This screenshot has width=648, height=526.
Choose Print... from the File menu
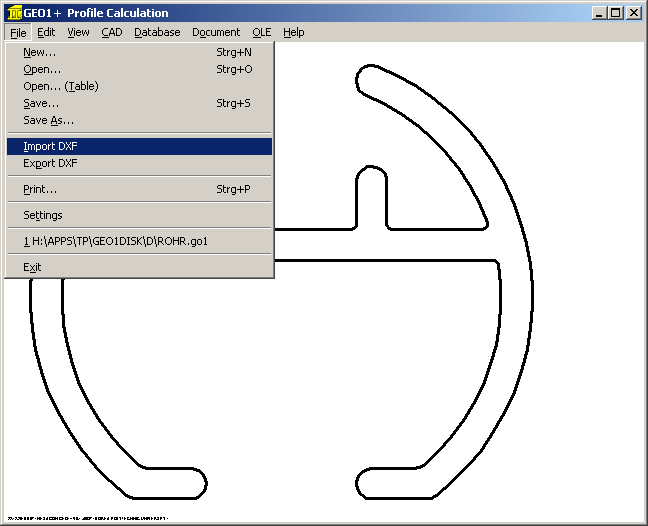click(40, 189)
